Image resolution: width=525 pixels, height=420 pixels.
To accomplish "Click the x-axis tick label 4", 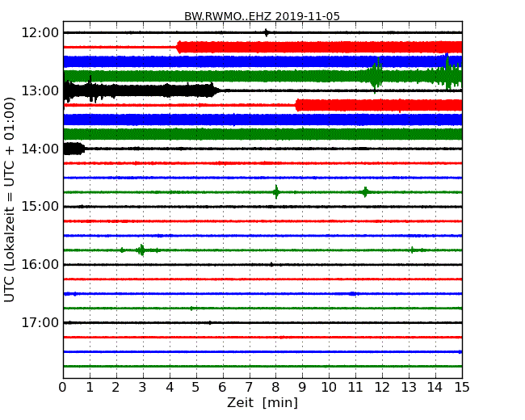I will pyautogui.click(x=170, y=388).
